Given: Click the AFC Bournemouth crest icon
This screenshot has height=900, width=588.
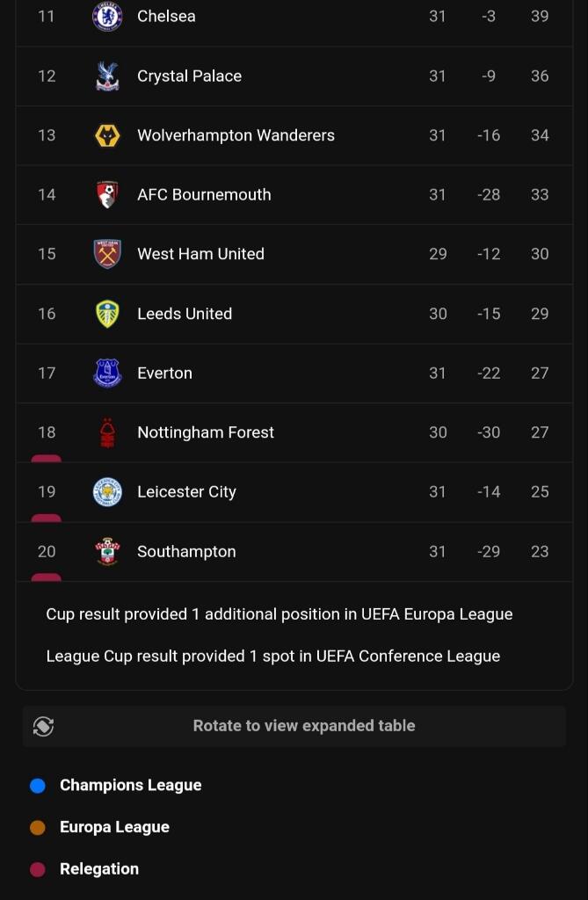Looking at the screenshot, I should point(107,195).
